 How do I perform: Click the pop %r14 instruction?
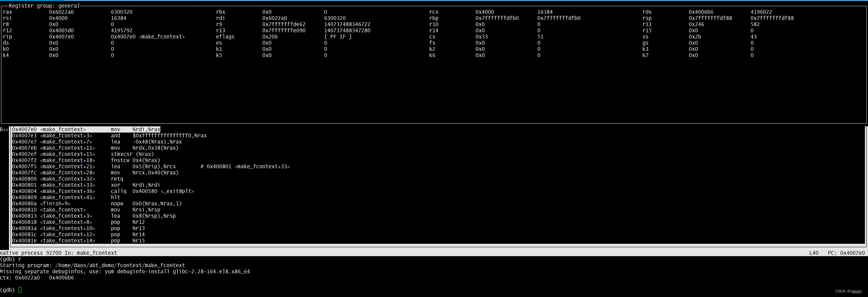tap(128, 235)
